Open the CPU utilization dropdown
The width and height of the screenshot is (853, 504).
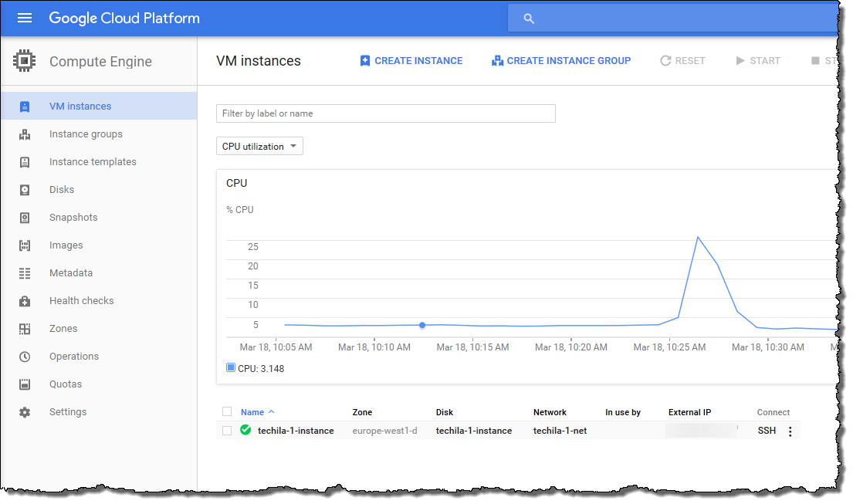pyautogui.click(x=259, y=147)
